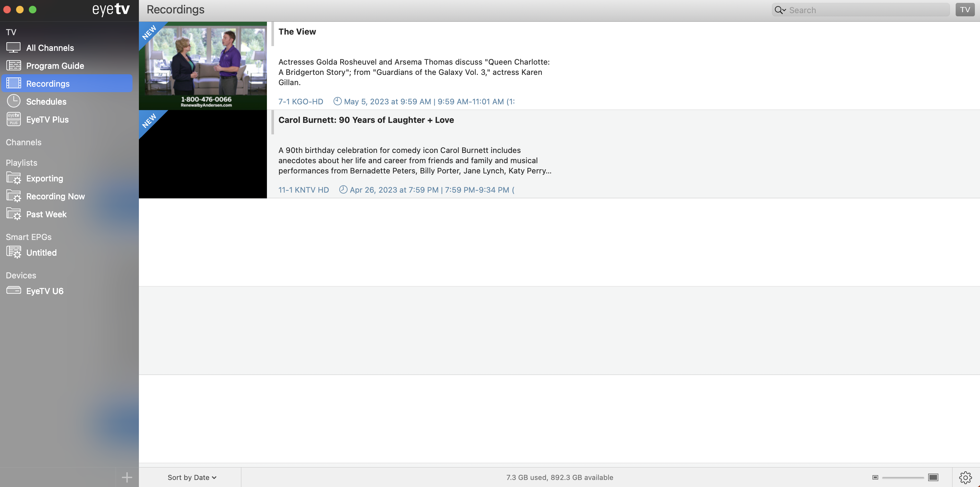Screen dimensions: 980x487
Task: Open All Channels monitor icon
Action: pyautogui.click(x=13, y=48)
